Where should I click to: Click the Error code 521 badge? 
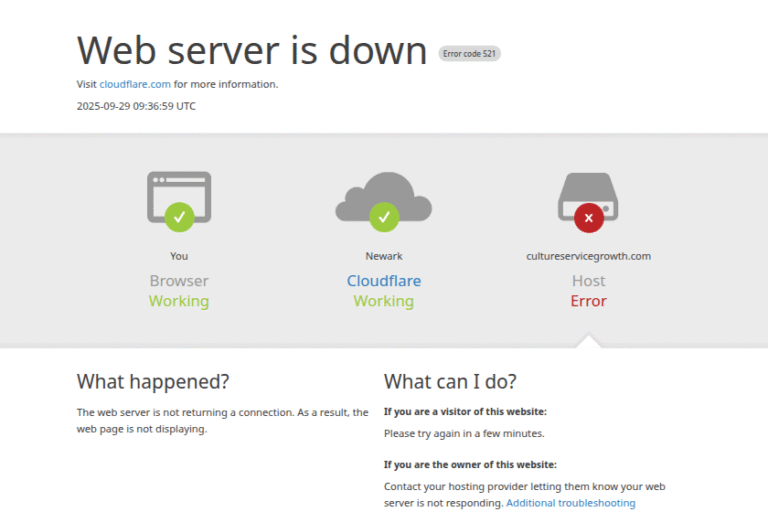tap(469, 54)
